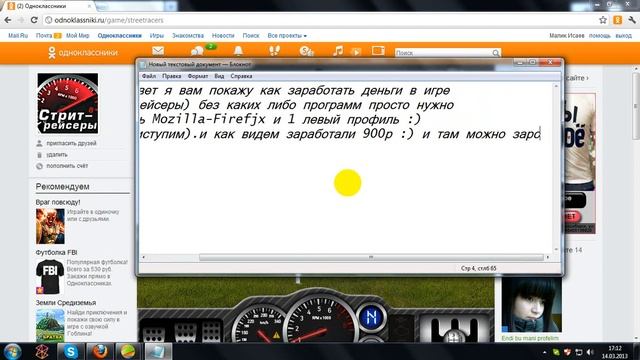Click выход logout link
This screenshot has width=640, height=360.
[624, 36]
